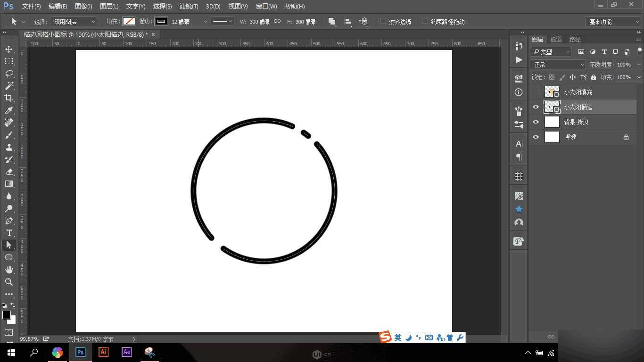Select the Horizontal Type tool
Screen dimensions: 644x362
8,233
